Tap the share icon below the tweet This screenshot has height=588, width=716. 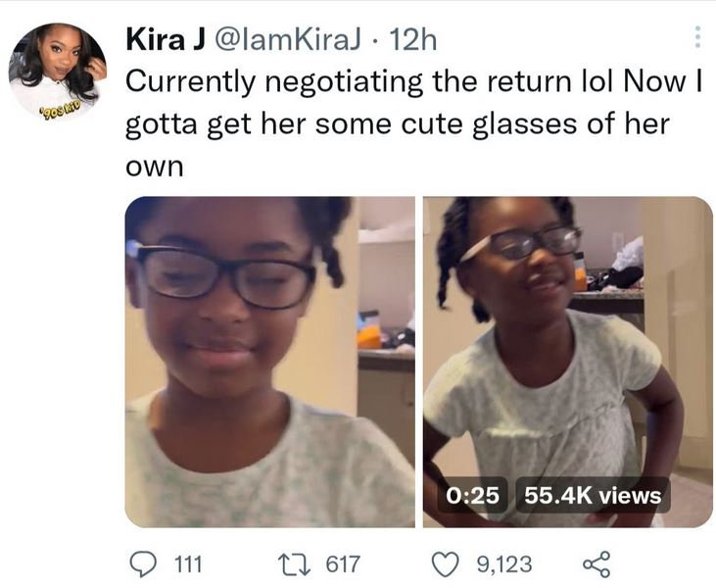(x=596, y=563)
